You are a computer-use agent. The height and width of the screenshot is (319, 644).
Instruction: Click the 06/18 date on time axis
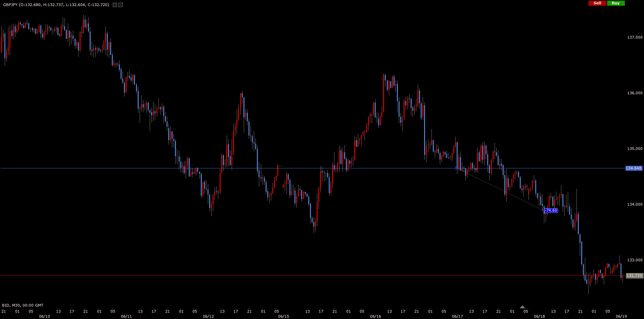[539, 316]
